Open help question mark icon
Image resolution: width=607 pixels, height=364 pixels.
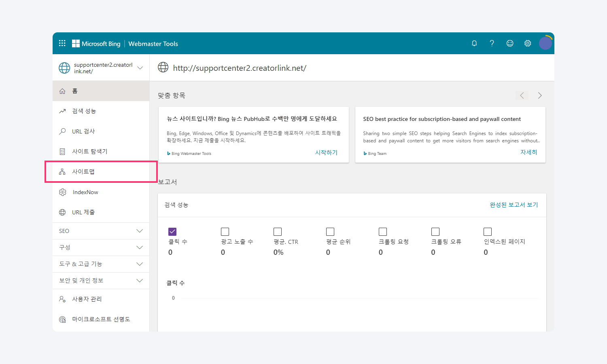tap(492, 43)
